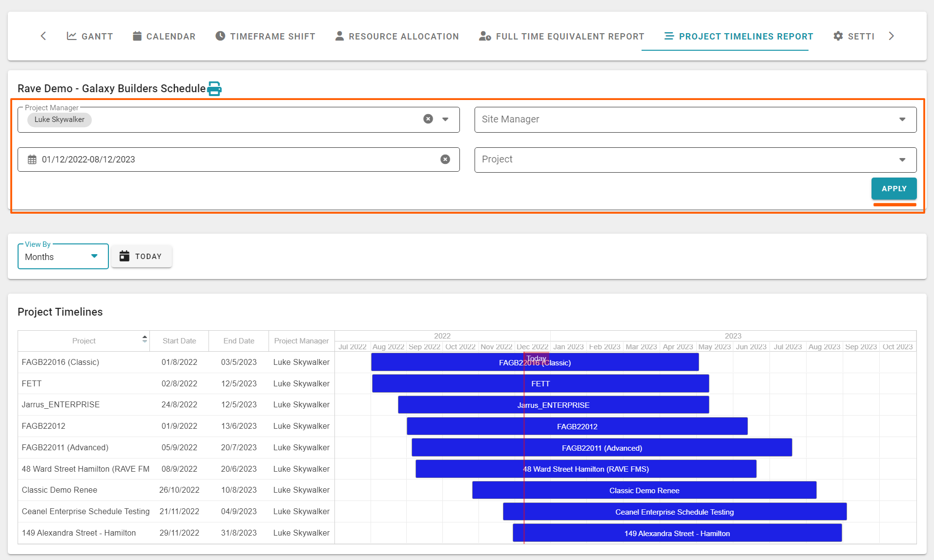Select the FETT timeline bar

[540, 384]
